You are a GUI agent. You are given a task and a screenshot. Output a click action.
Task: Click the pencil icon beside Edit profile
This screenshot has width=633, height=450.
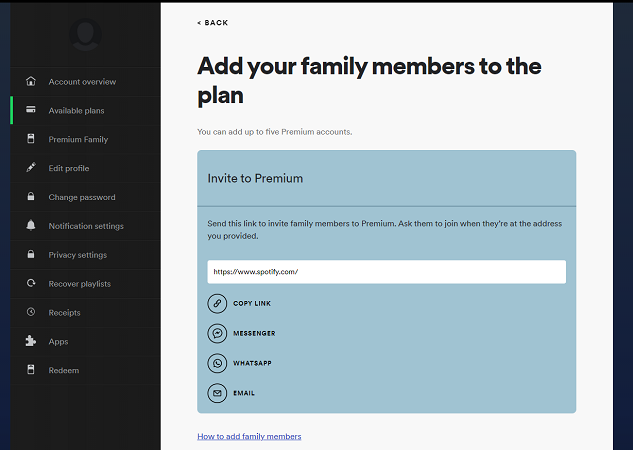coord(31,168)
